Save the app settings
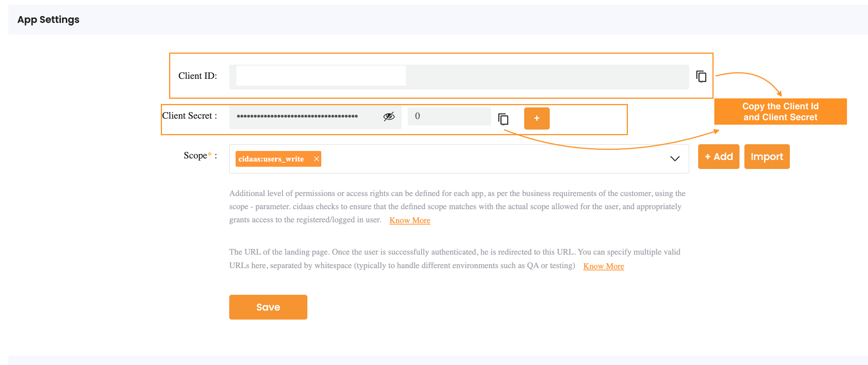This screenshot has height=365, width=868. (268, 307)
